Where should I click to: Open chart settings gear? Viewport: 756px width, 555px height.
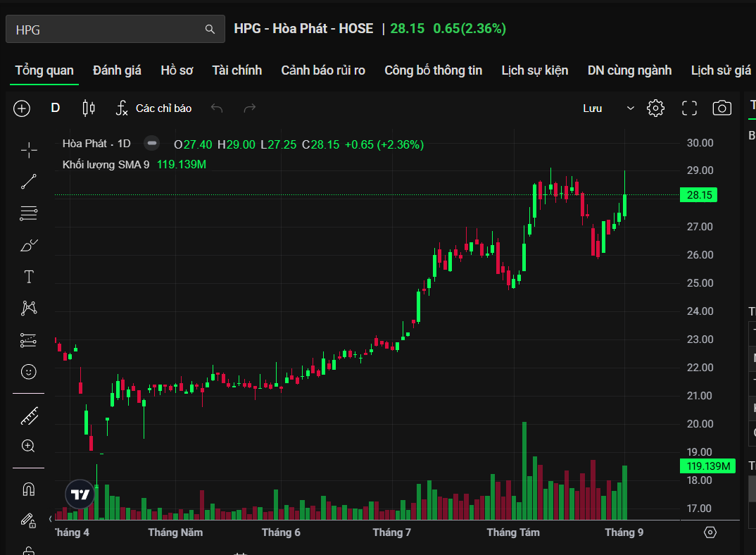pyautogui.click(x=656, y=108)
